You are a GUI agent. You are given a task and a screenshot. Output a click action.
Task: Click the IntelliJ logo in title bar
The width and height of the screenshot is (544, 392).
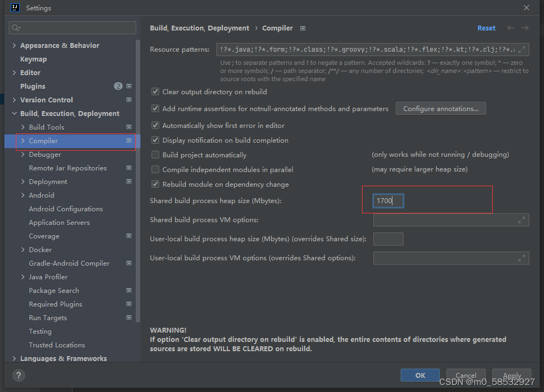15,8
